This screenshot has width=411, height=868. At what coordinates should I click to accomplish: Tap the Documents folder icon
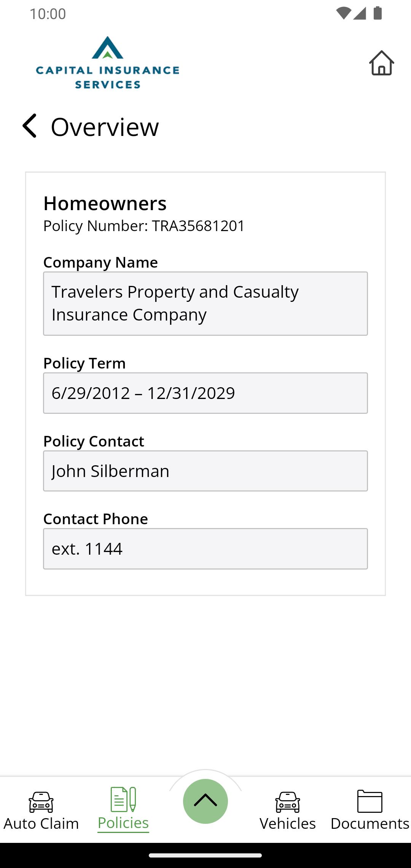point(370,801)
